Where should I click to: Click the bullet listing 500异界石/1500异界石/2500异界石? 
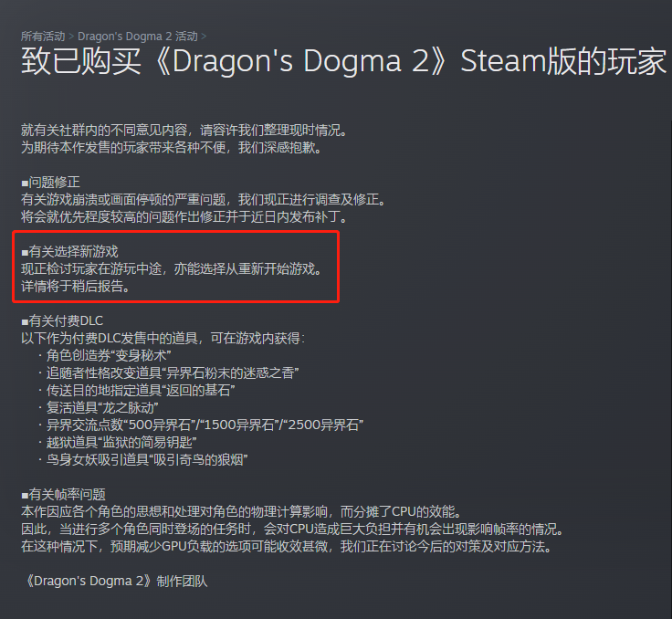click(201, 425)
